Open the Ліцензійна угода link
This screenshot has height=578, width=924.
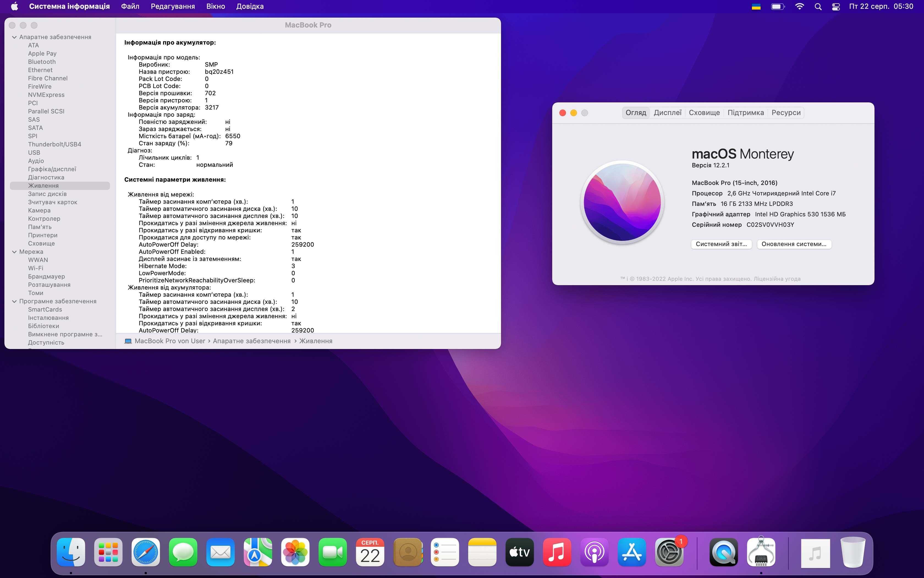(777, 279)
